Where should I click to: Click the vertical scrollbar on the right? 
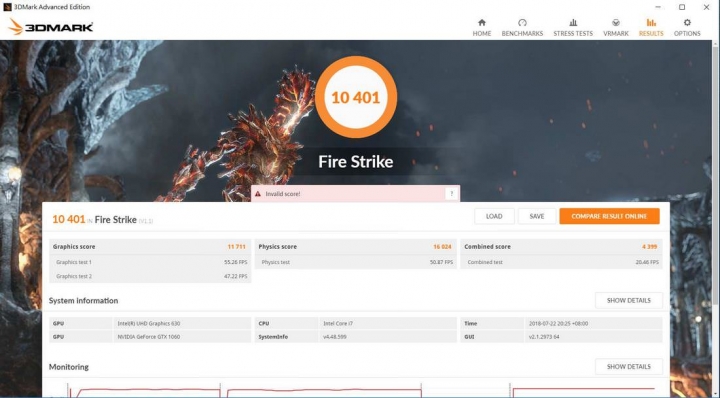[716, 174]
